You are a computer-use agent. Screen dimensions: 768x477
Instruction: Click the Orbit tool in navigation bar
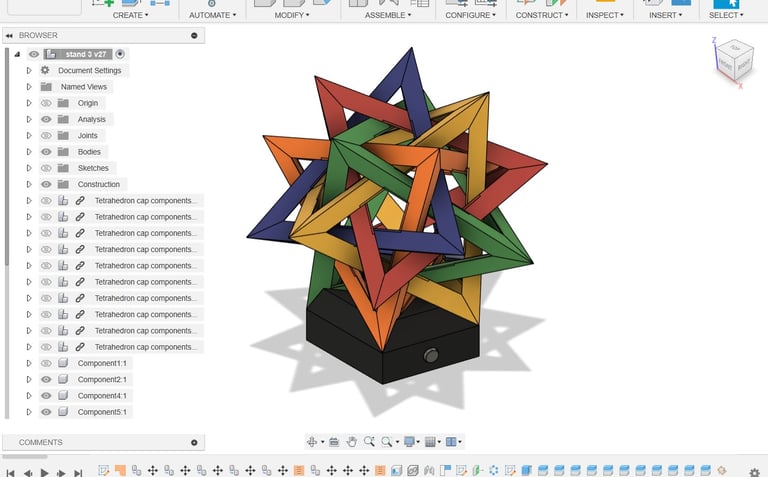click(x=313, y=441)
